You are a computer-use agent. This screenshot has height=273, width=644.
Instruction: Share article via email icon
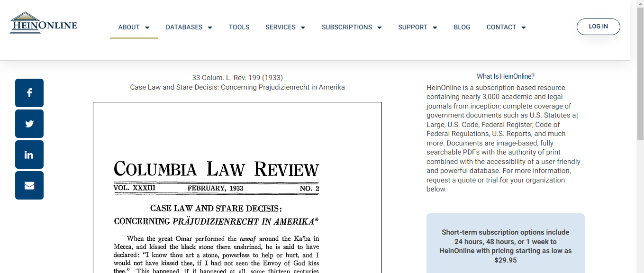pyautogui.click(x=29, y=185)
